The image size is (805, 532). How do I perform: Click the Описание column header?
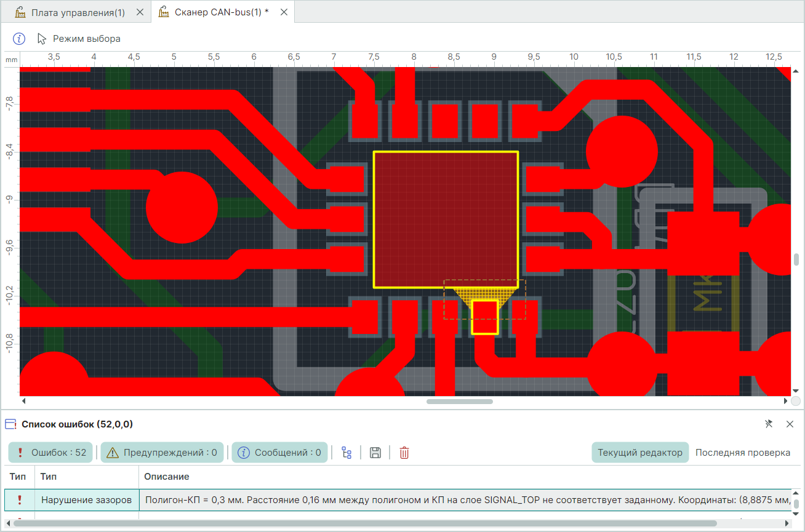pos(166,477)
